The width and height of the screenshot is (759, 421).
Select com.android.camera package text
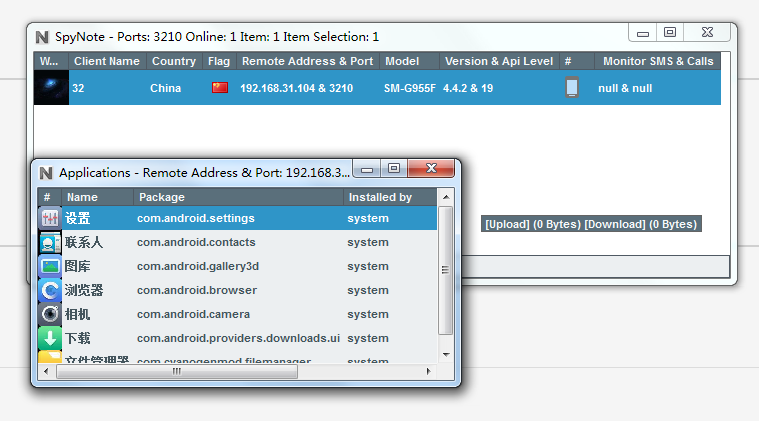point(193,314)
